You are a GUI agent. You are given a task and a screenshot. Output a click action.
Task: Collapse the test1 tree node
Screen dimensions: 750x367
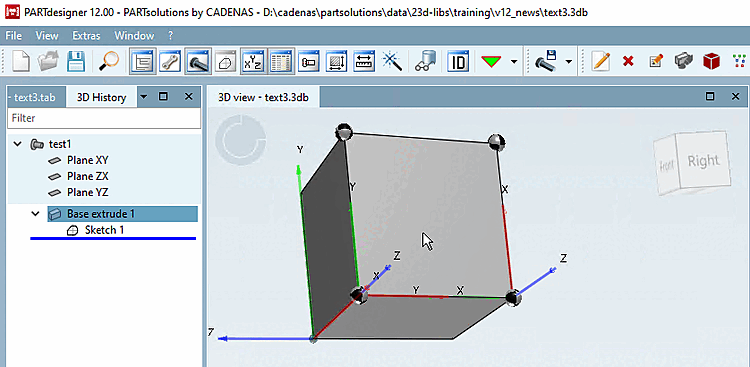(x=18, y=144)
